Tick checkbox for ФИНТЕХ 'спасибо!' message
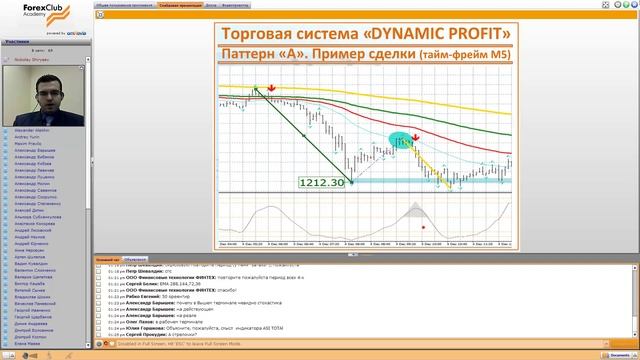 [x=98, y=290]
